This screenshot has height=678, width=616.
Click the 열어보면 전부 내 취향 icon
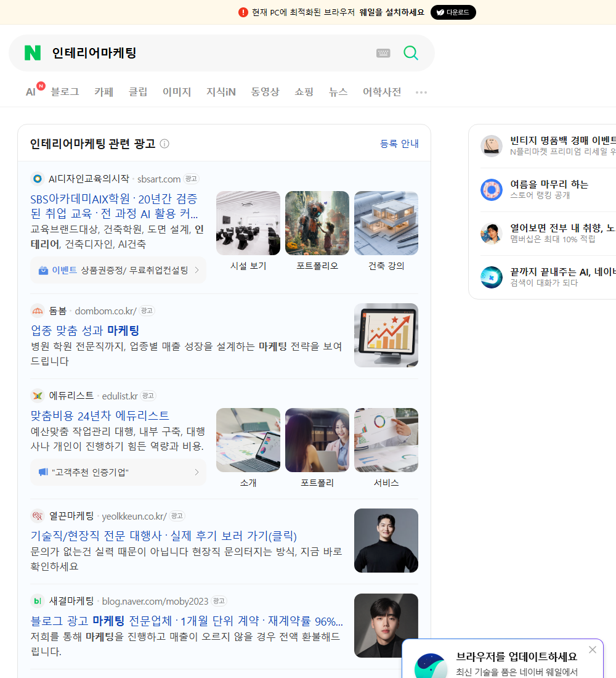(x=492, y=233)
